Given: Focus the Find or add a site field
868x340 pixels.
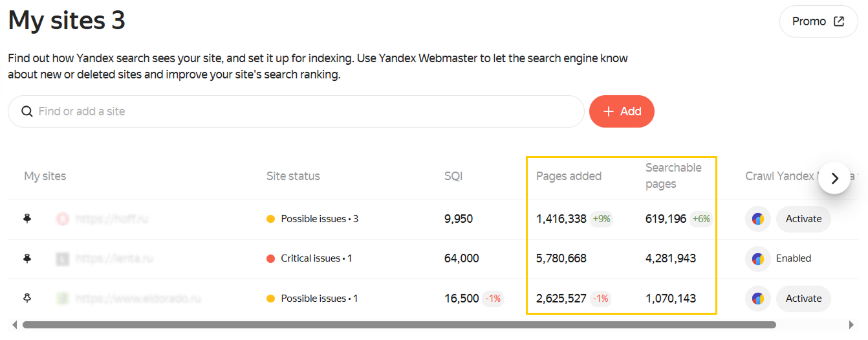Looking at the screenshot, I should 304,111.
